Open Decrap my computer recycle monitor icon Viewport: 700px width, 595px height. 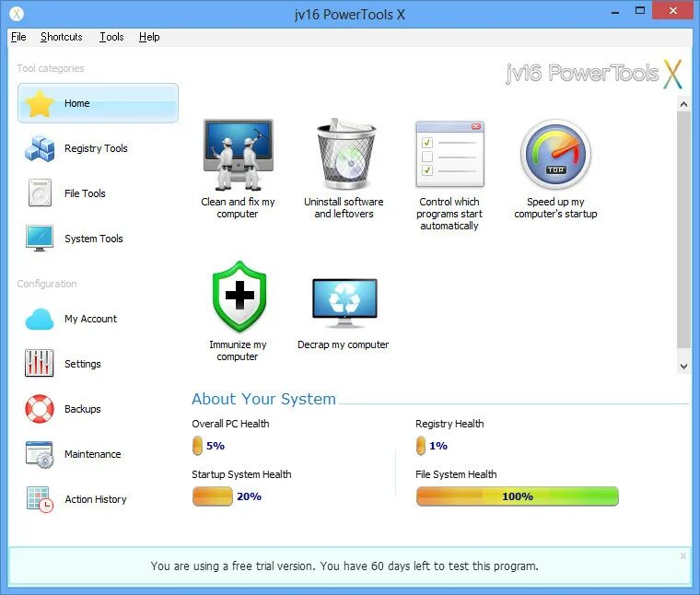coord(344,302)
